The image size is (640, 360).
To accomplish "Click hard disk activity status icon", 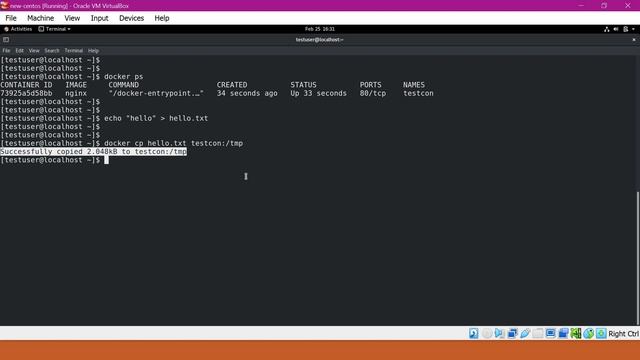I will click(x=473, y=333).
